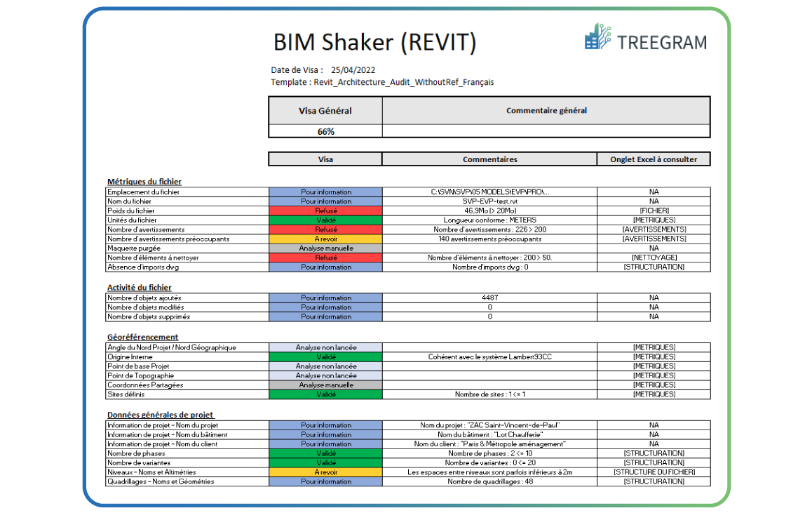
Task: Click the 66% general visa value
Action: click(325, 132)
